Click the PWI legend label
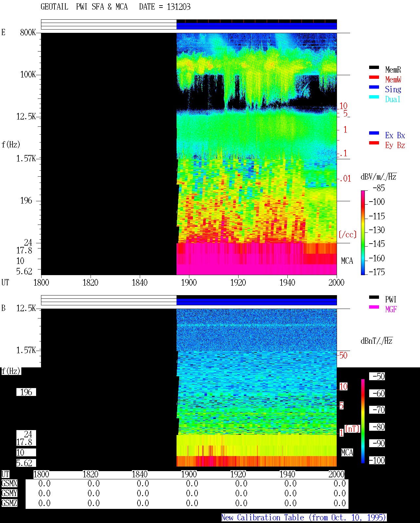 pos(391,299)
